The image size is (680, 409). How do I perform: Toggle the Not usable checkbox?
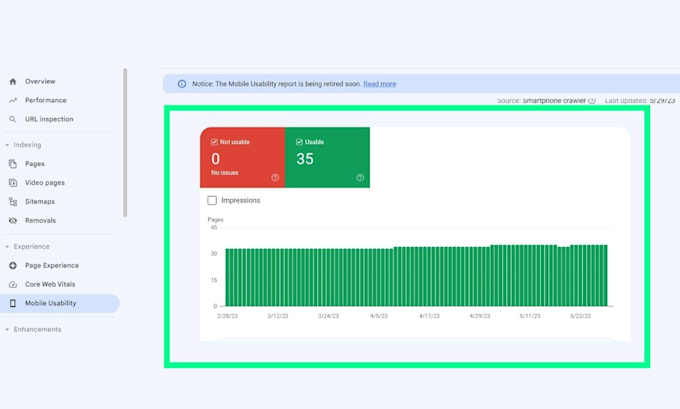pos(214,142)
